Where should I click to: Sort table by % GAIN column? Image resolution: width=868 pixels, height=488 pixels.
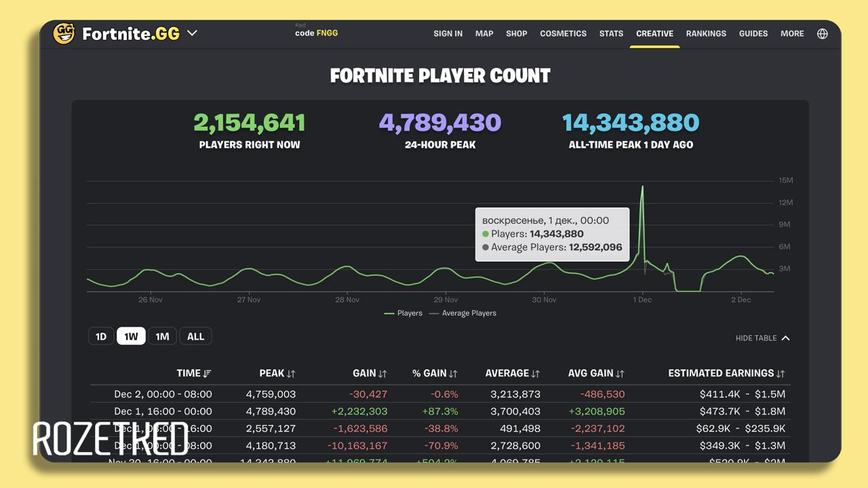tap(435, 373)
